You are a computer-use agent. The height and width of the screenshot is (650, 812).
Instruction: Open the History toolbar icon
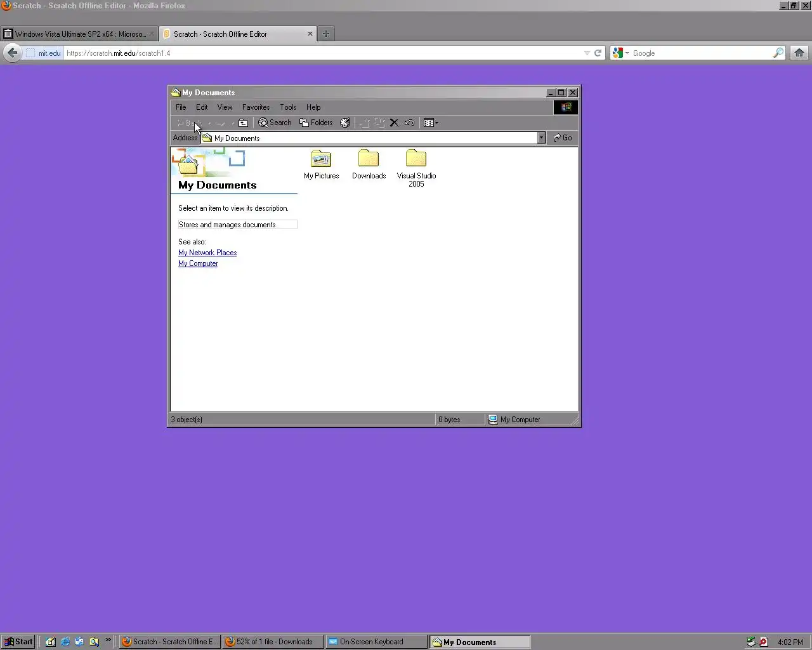(345, 123)
